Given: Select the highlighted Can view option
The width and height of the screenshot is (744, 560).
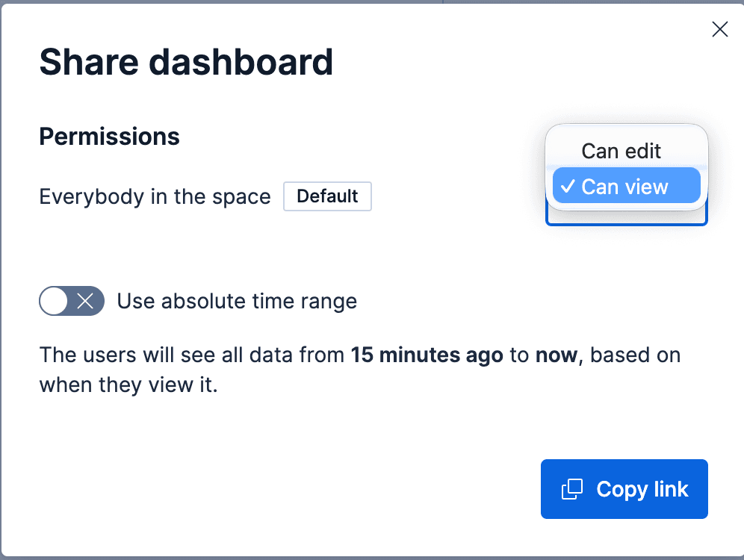Looking at the screenshot, I should (x=626, y=186).
